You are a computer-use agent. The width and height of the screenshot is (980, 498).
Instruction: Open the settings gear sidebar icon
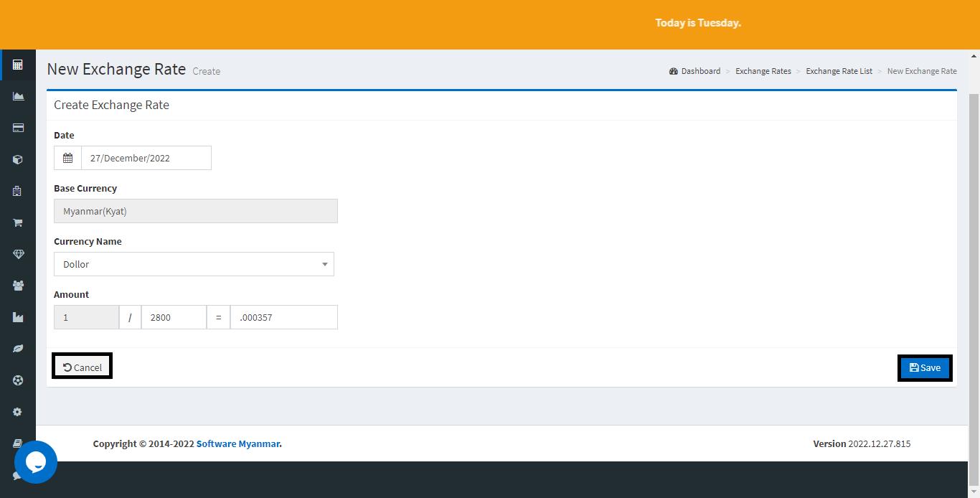pos(18,412)
